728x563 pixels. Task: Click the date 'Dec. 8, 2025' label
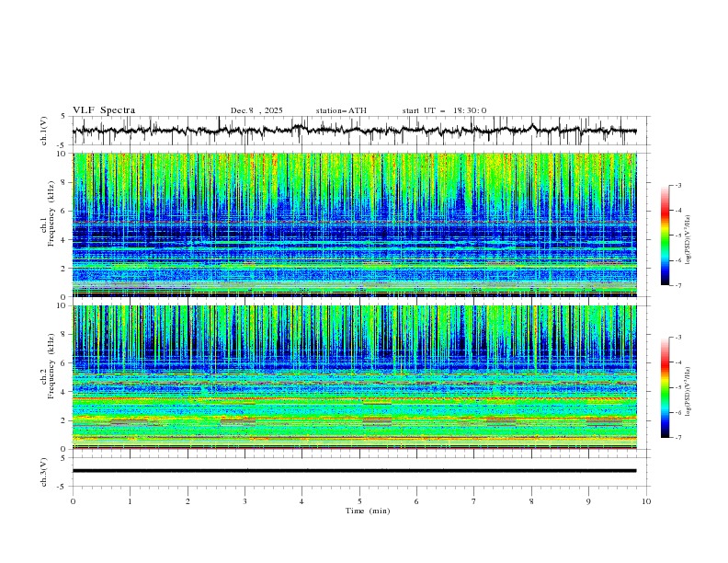coord(256,110)
